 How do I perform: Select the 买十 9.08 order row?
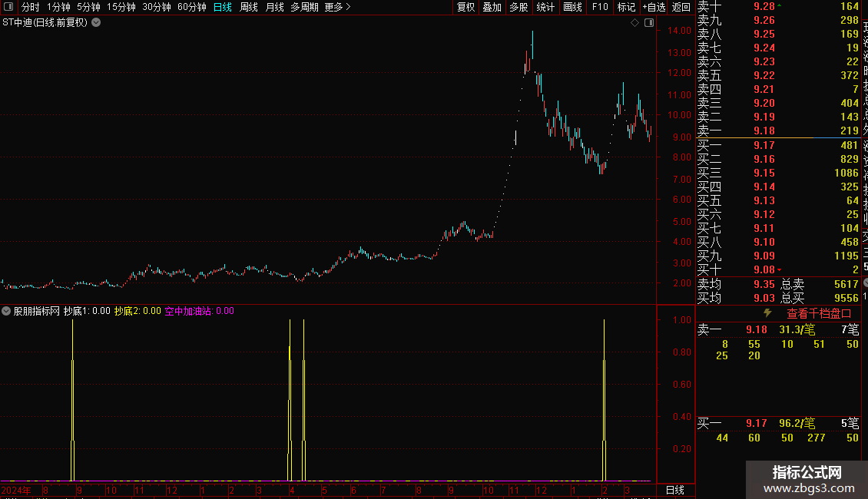[x=778, y=270]
